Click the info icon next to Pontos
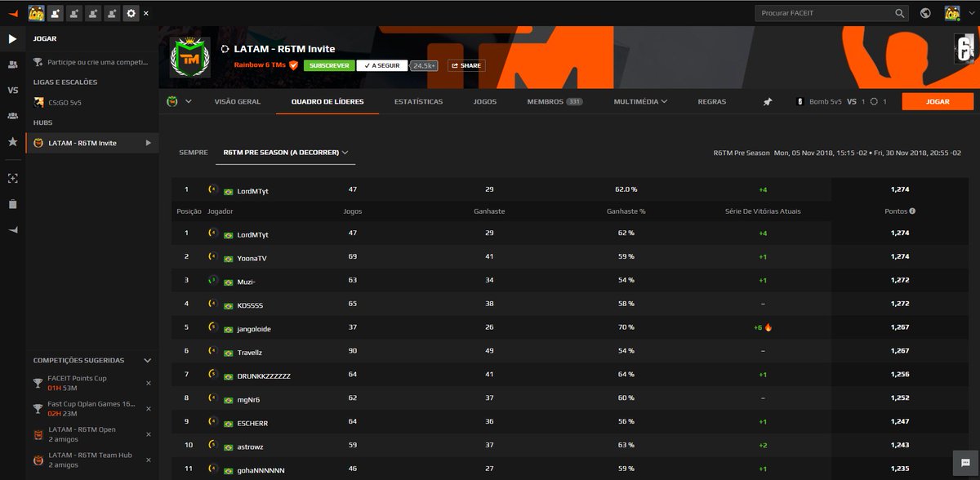 point(912,211)
